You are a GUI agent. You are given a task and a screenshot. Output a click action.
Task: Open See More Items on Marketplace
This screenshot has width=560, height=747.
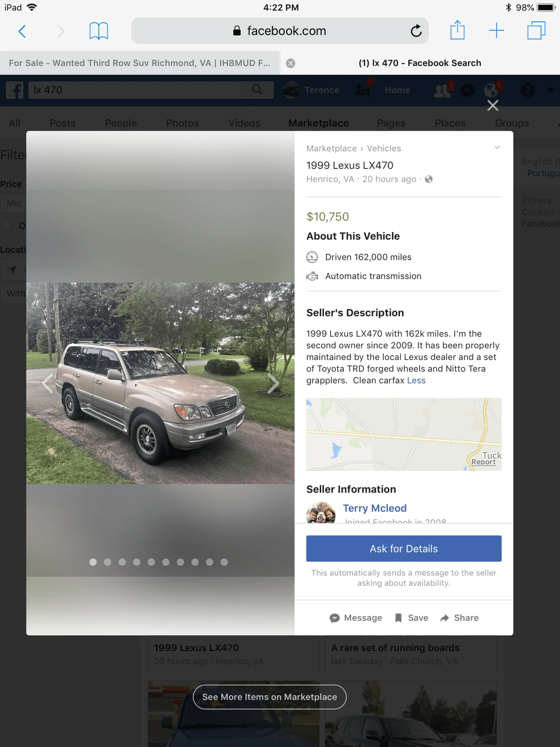coord(269,697)
